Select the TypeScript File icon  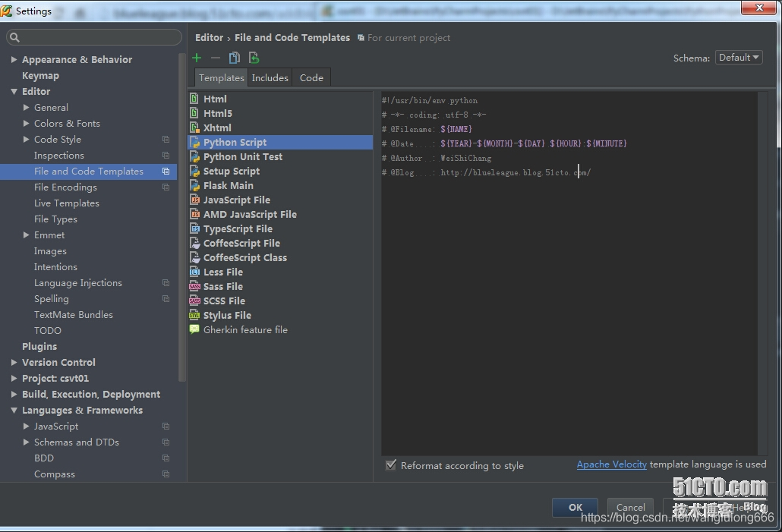coord(194,229)
